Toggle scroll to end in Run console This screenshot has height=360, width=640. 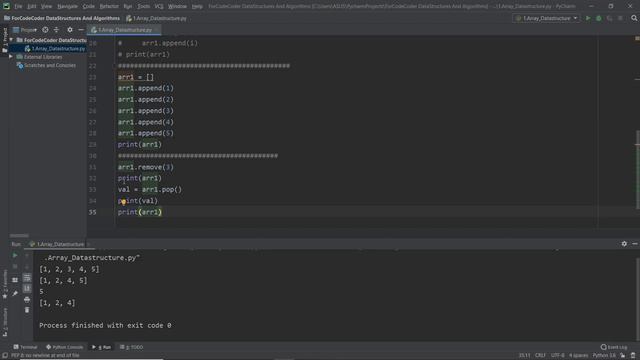point(27,289)
